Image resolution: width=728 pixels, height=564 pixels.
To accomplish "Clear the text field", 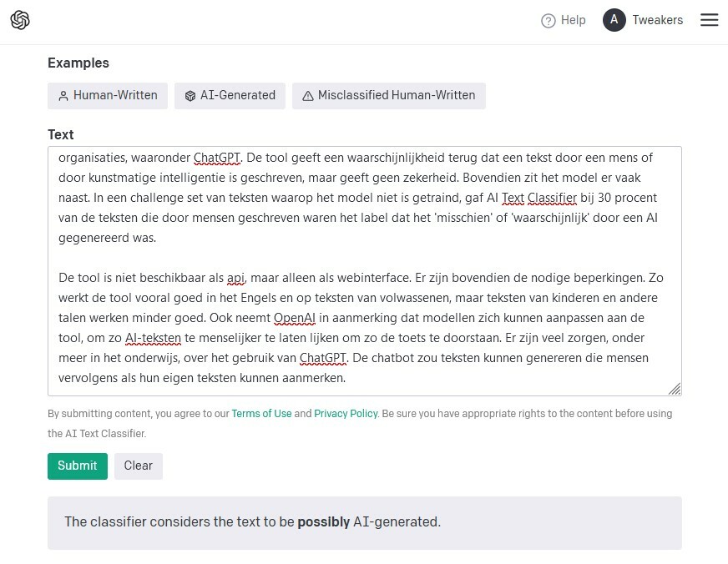I will pos(139,466).
